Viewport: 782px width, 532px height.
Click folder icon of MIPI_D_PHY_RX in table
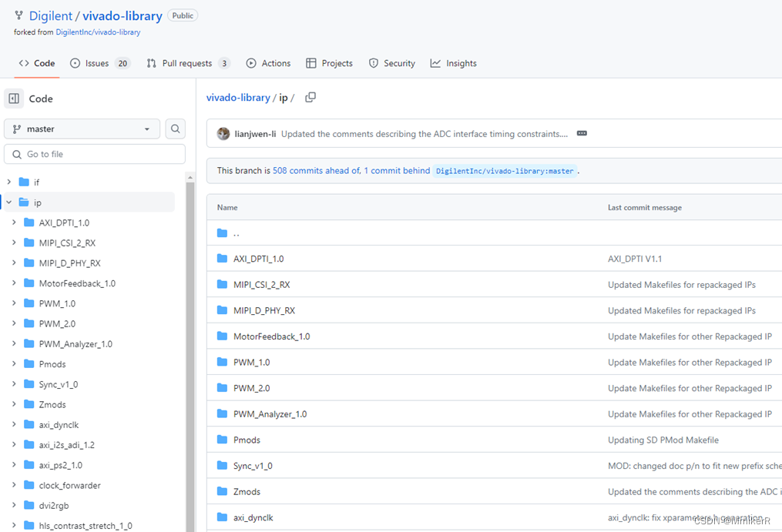pos(223,310)
